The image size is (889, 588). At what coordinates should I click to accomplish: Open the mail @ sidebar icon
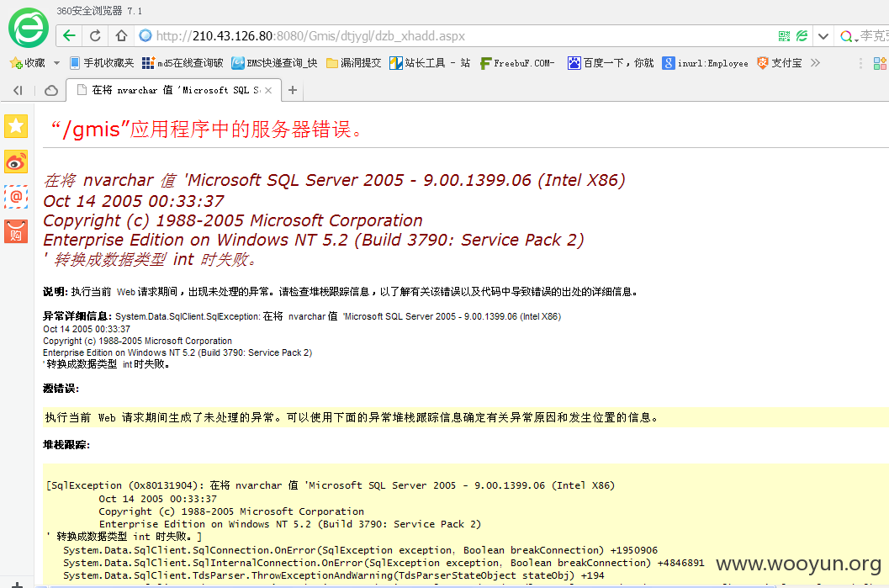[x=16, y=197]
